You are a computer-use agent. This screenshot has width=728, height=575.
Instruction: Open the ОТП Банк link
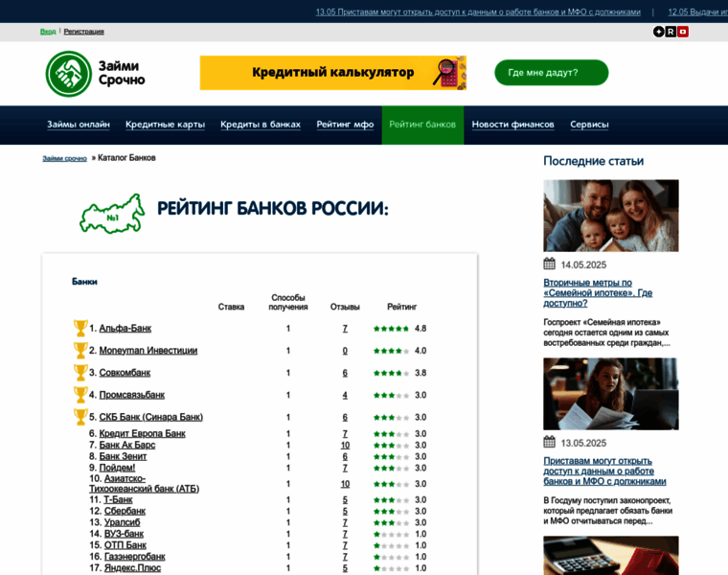click(x=125, y=545)
